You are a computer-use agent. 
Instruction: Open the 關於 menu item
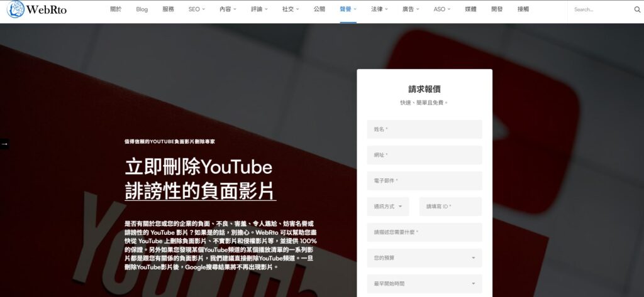coord(116,9)
